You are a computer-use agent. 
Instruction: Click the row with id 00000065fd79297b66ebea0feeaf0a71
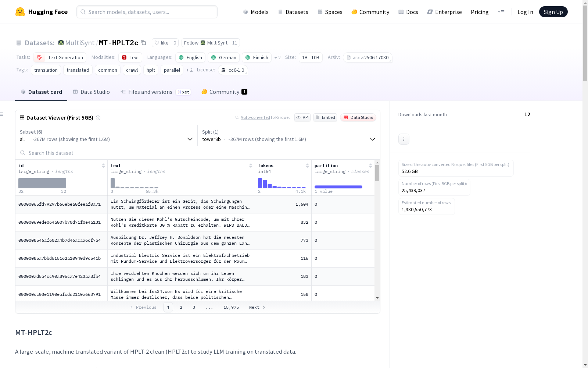click(x=195, y=204)
